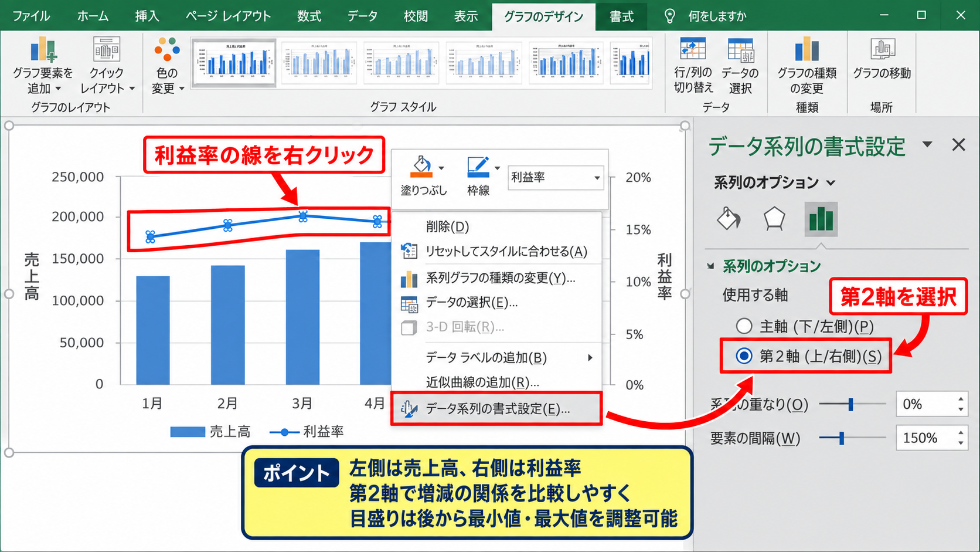The image size is (980, 552).
Task: Click the 売上高 legend entry
Action: [210, 432]
